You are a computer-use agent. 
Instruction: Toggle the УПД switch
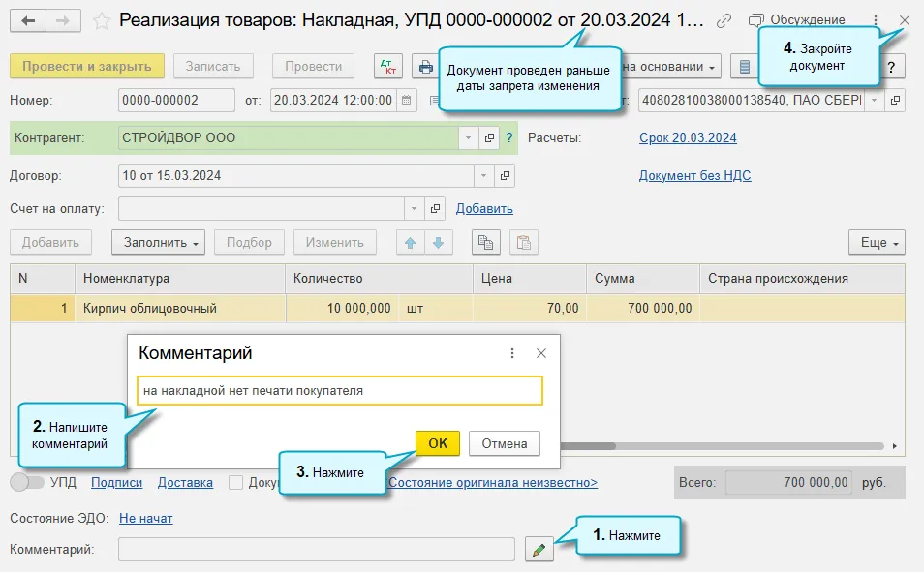27,482
